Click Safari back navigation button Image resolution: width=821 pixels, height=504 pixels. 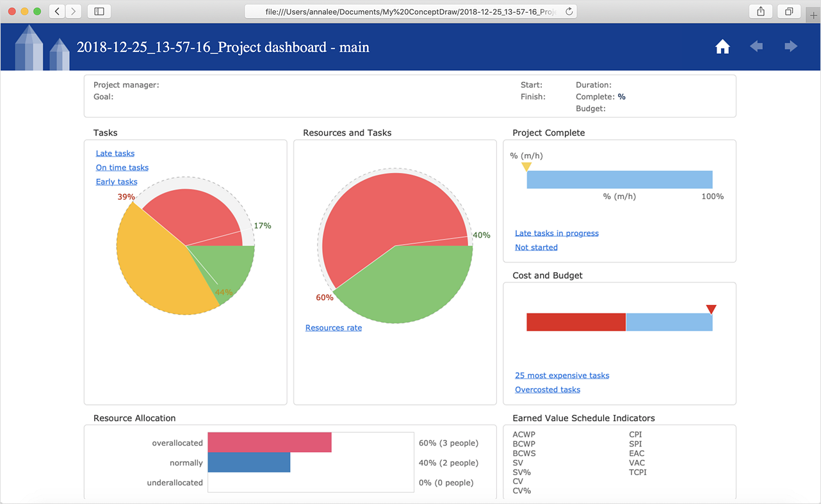coord(57,12)
